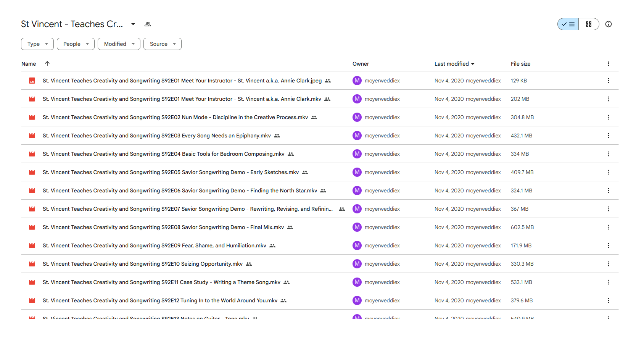Click owner name moyerweddiex in S92E12 row

point(382,300)
